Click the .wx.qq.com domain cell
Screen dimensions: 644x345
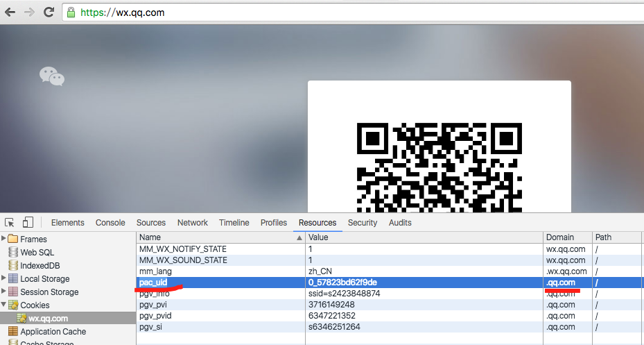pos(566,271)
